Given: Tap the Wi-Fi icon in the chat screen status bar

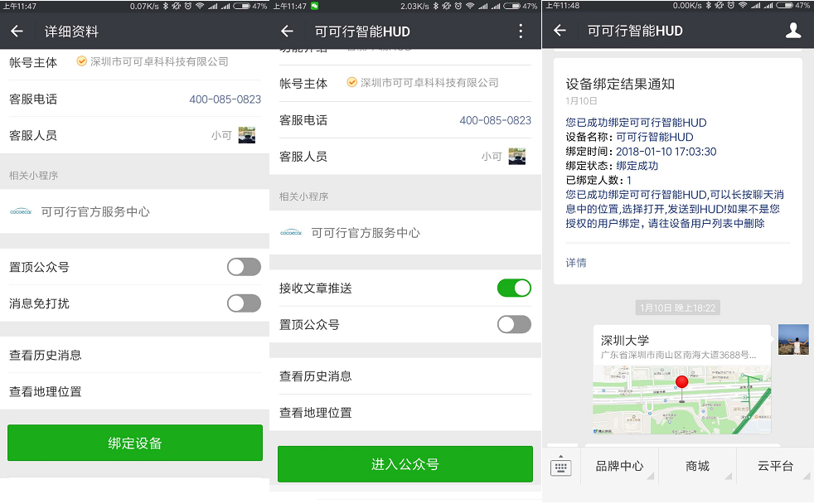Looking at the screenshot, I should [742, 6].
